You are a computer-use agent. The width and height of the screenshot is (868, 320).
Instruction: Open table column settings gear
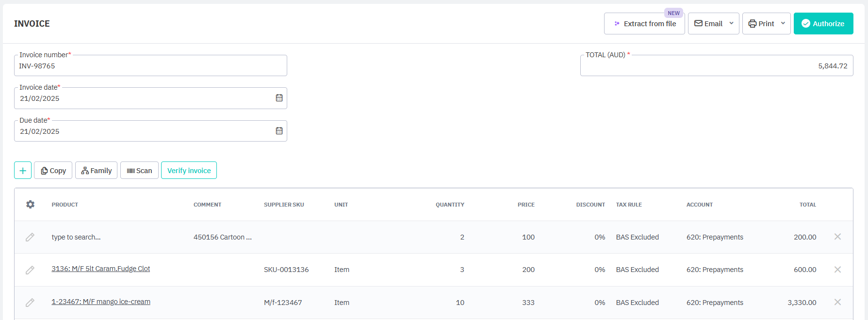[x=30, y=205]
